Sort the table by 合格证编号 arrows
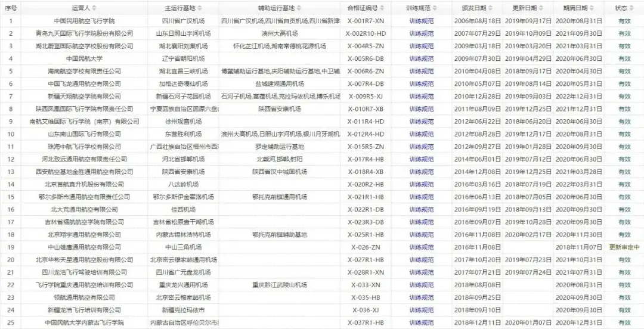Image resolution: width=644 pixels, height=329 pixels. 382,8
